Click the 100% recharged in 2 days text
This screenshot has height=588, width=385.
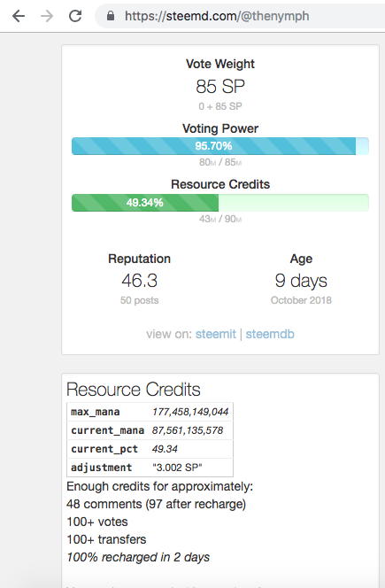[x=138, y=557]
